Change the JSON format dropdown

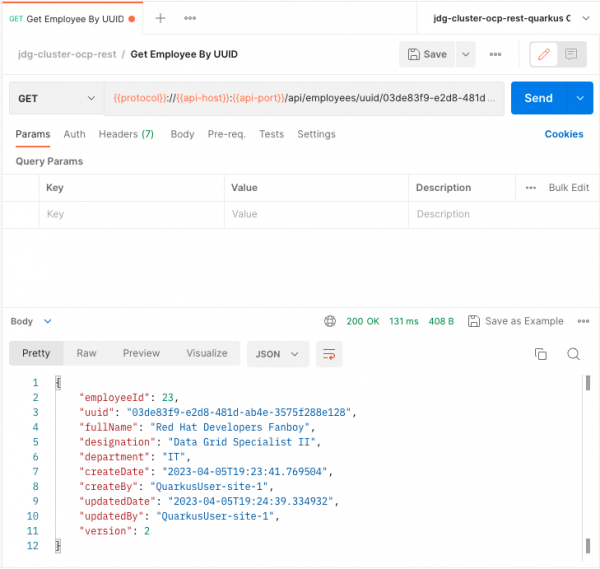pyautogui.click(x=278, y=354)
